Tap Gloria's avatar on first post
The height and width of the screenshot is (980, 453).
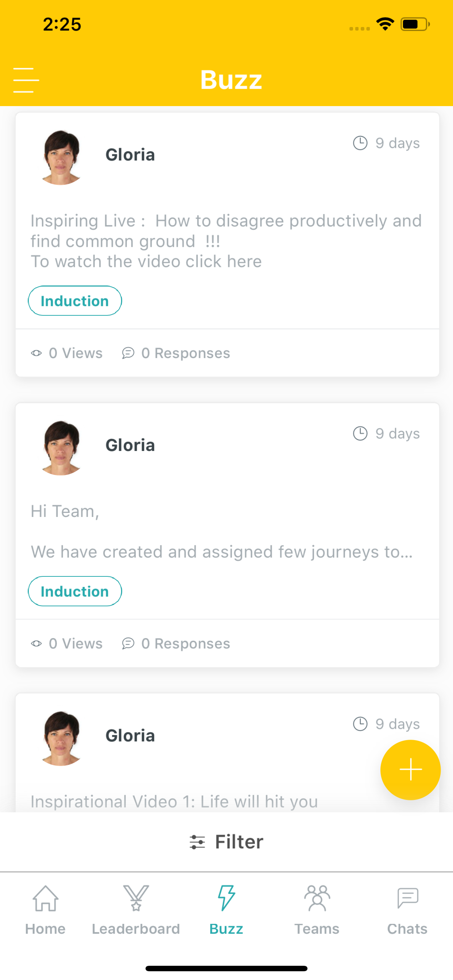pos(61,157)
